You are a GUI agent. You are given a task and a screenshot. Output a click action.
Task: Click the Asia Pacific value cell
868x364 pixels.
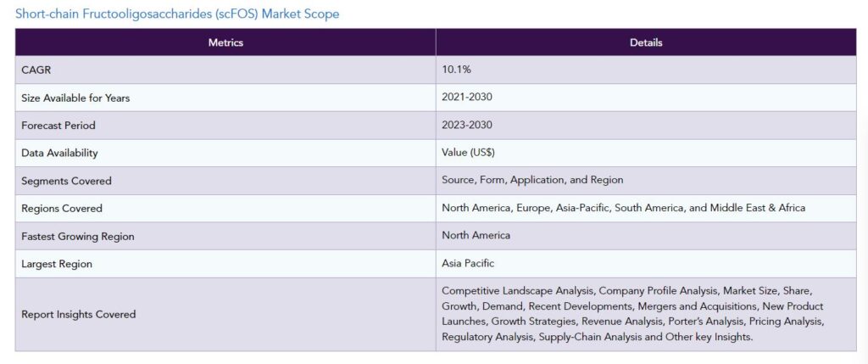click(646, 263)
